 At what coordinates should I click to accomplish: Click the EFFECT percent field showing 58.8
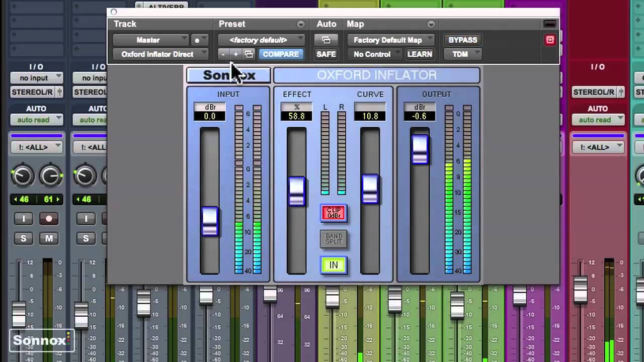[296, 116]
